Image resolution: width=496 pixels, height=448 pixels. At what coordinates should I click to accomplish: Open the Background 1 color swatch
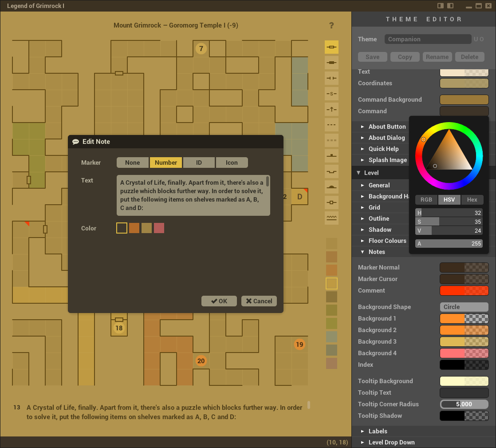tap(464, 318)
